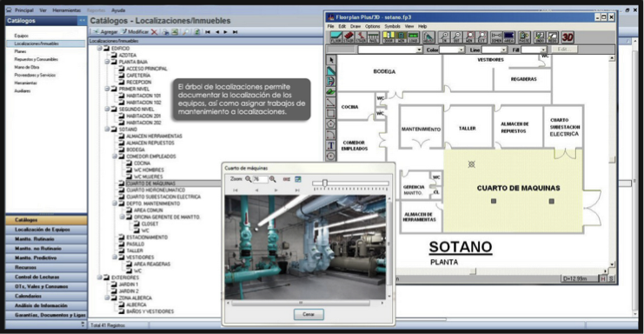This screenshot has width=644, height=334.
Task: Switch the floorplan to 3D view
Action: click(x=568, y=37)
